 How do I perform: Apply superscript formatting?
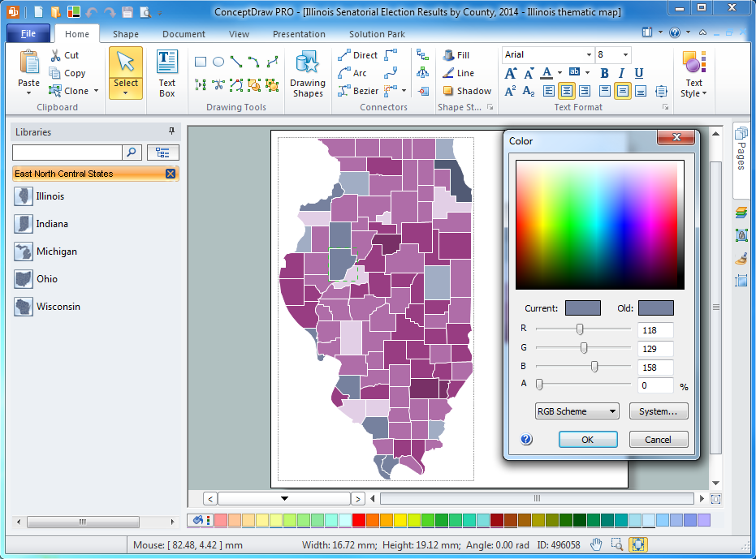coord(511,89)
